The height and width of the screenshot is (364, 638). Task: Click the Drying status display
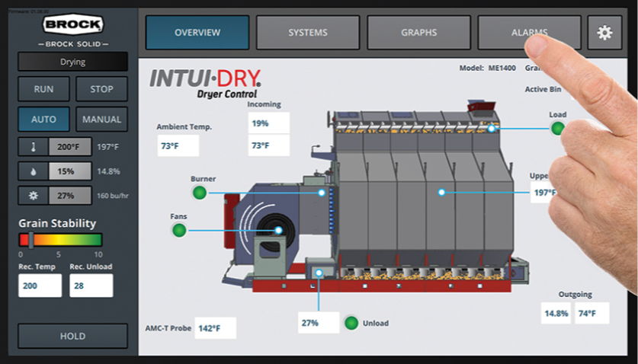[x=73, y=62]
